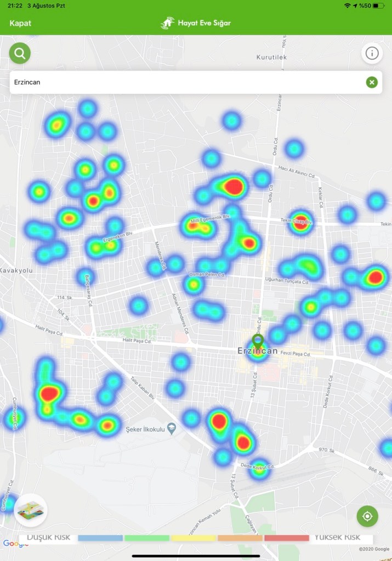Click the Erzincan search input field
Screen dimensions: 392x561
pyautogui.click(x=186, y=82)
